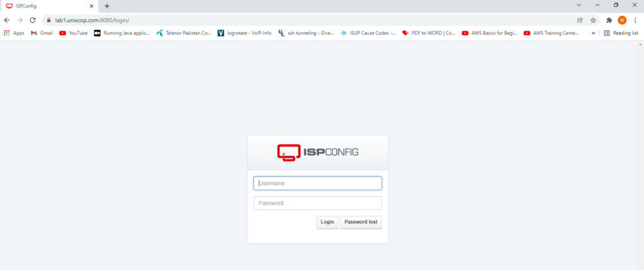Expand the hidden bookmarks chevron
This screenshot has width=644, height=270.
(x=593, y=33)
